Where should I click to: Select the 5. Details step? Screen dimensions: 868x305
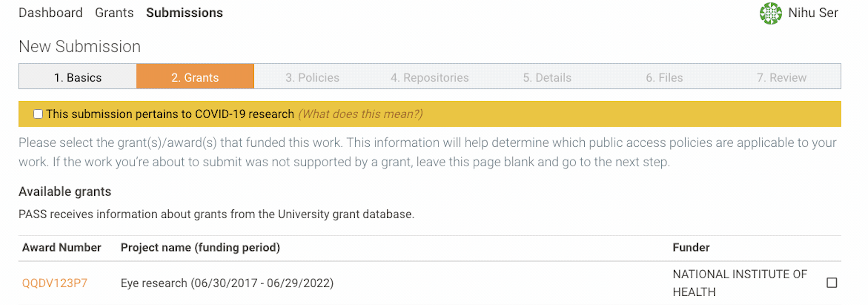coord(547,77)
